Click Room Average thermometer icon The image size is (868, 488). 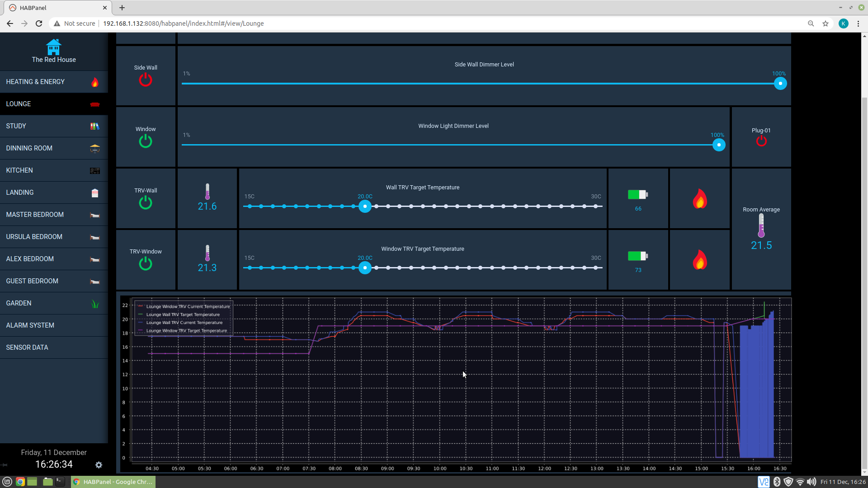pyautogui.click(x=761, y=225)
